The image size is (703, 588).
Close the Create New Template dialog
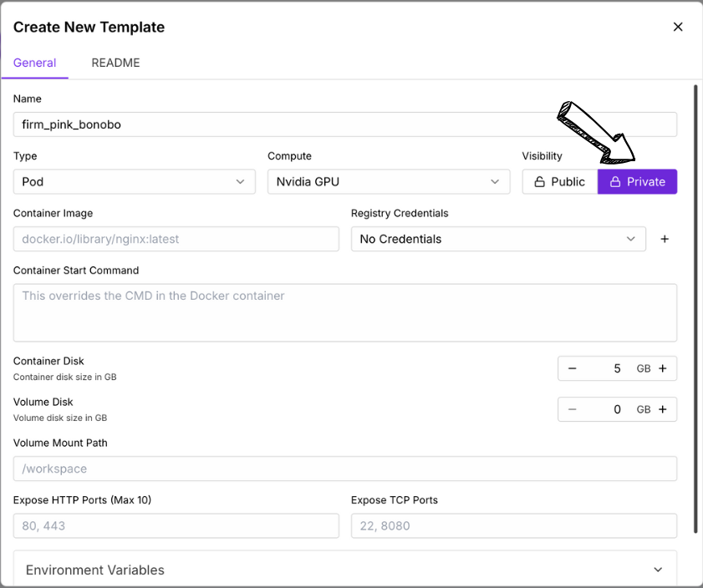coord(677,27)
